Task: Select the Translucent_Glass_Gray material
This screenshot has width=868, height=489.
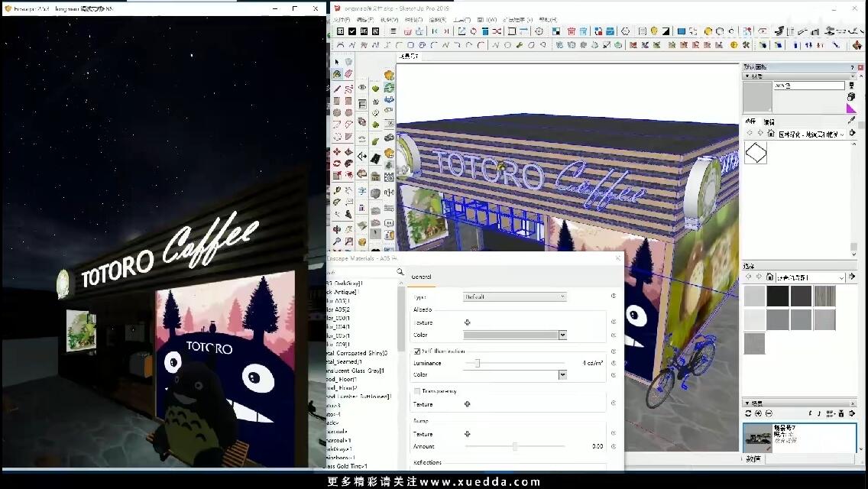Action: pos(355,371)
